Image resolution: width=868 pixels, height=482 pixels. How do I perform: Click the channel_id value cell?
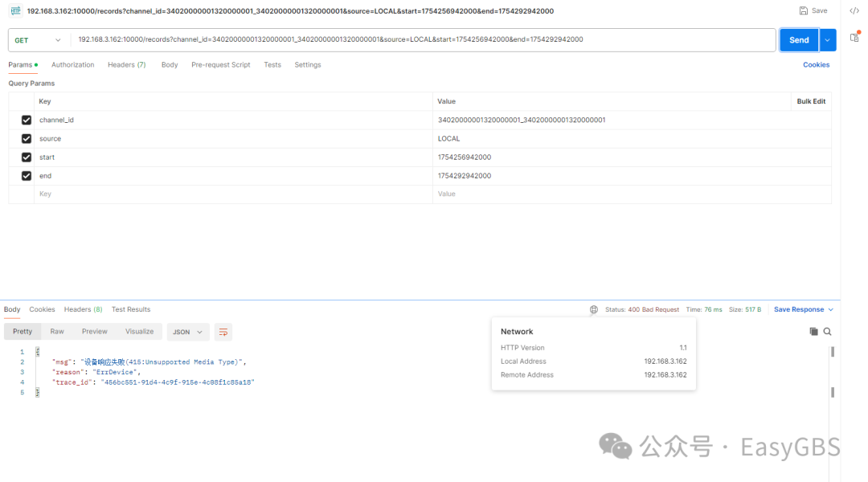coord(632,120)
